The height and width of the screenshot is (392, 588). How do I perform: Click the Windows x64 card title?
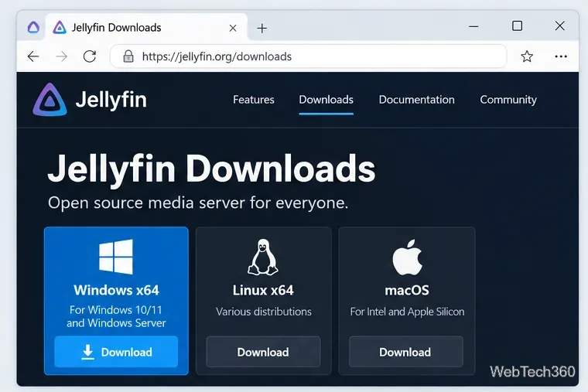tap(116, 291)
